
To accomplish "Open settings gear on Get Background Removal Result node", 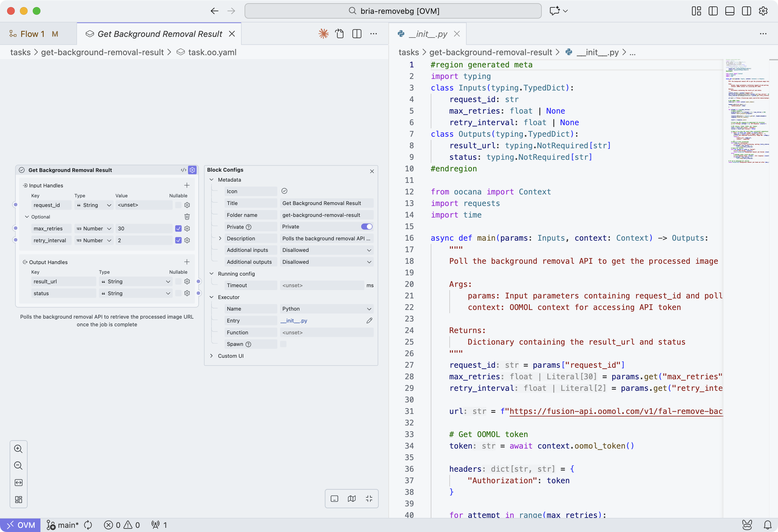I will (x=193, y=170).
